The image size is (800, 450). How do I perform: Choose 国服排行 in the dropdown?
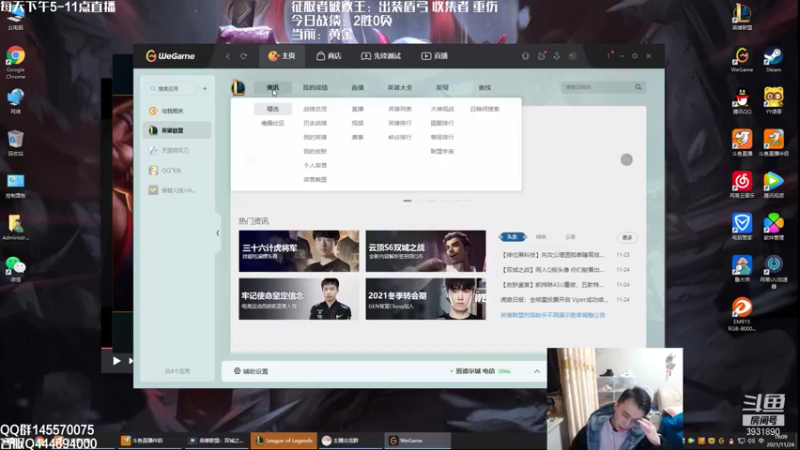point(442,123)
